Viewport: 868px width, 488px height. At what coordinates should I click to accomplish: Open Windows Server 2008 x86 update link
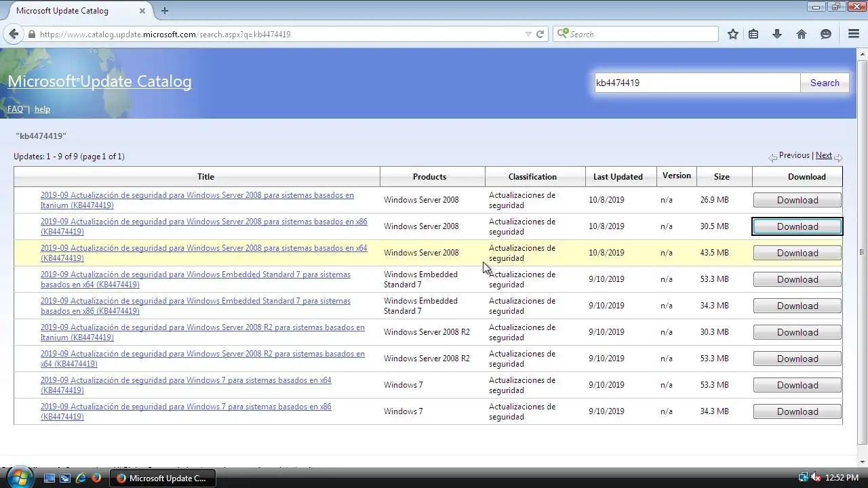(x=203, y=226)
